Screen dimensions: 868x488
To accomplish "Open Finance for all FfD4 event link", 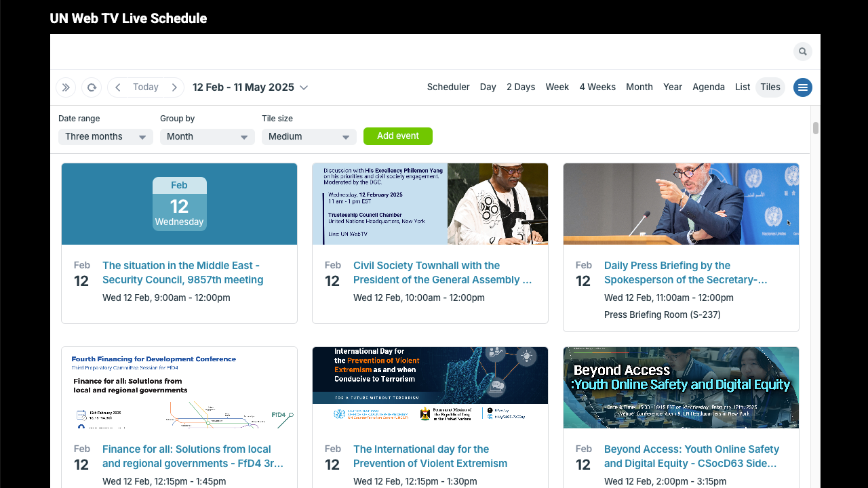I will (x=193, y=456).
